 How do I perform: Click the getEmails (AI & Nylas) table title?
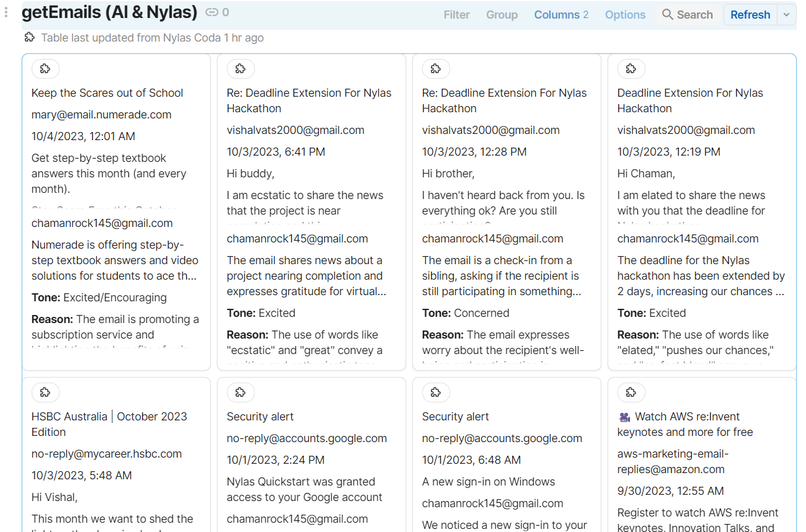pyautogui.click(x=110, y=12)
